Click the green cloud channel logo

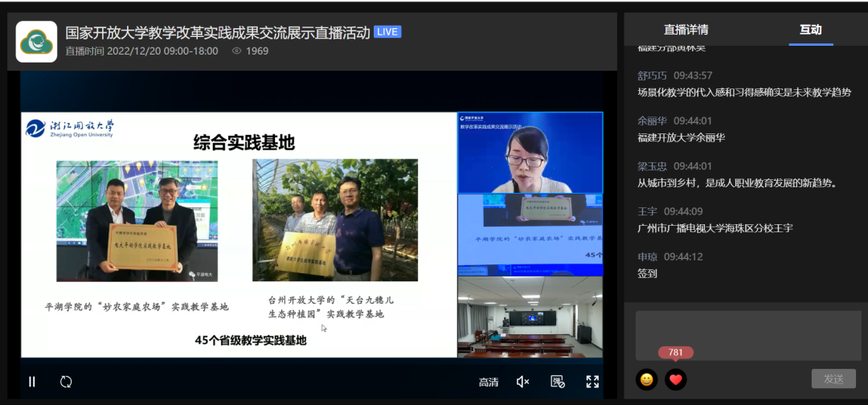(x=36, y=42)
